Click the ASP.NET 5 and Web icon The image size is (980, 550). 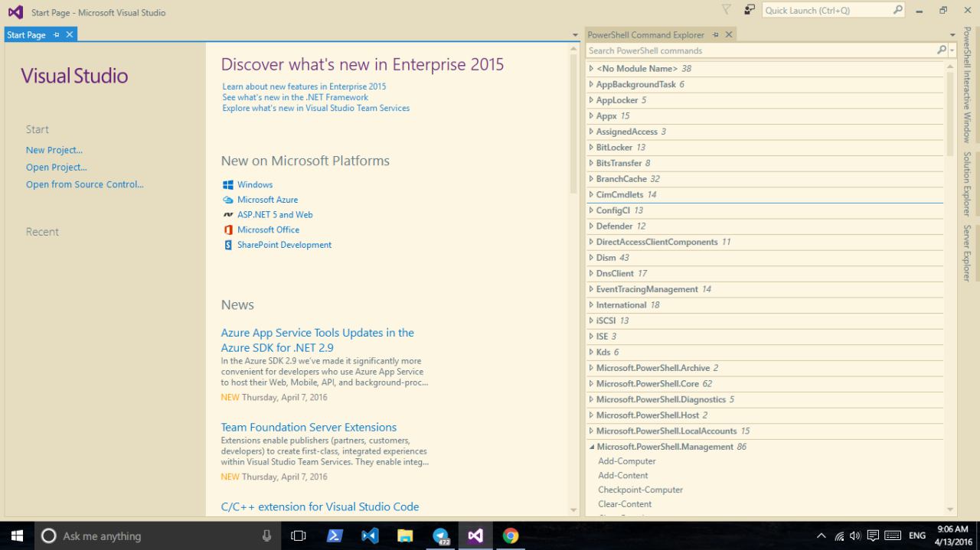[x=228, y=215]
